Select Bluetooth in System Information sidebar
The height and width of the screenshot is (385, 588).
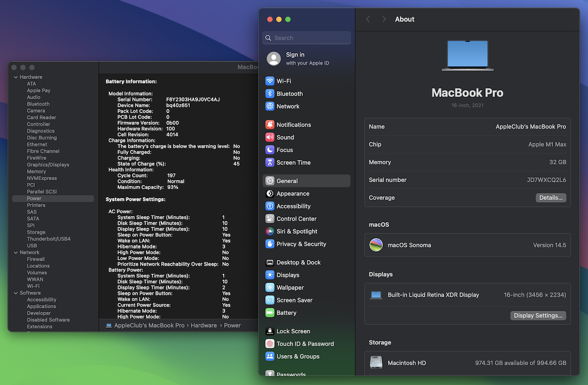38,104
